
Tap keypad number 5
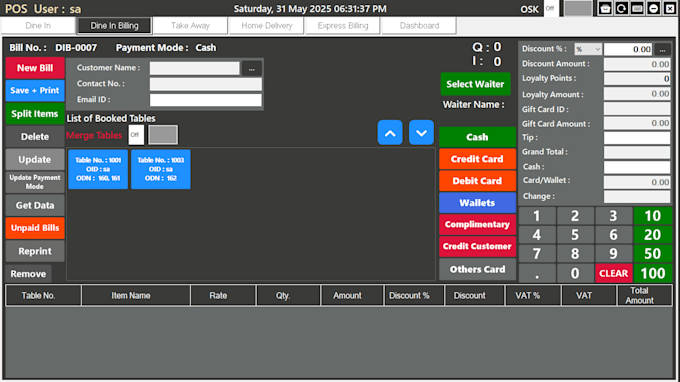(x=575, y=235)
